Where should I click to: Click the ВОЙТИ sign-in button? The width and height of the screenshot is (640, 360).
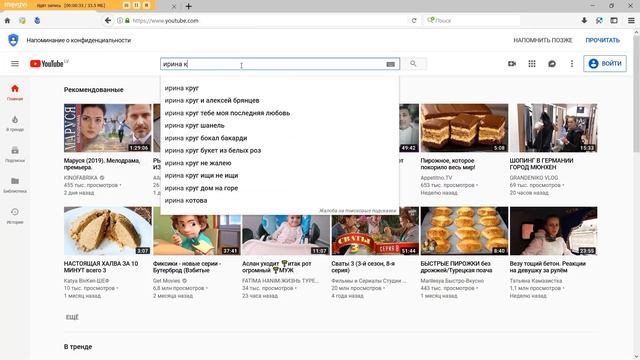[605, 64]
